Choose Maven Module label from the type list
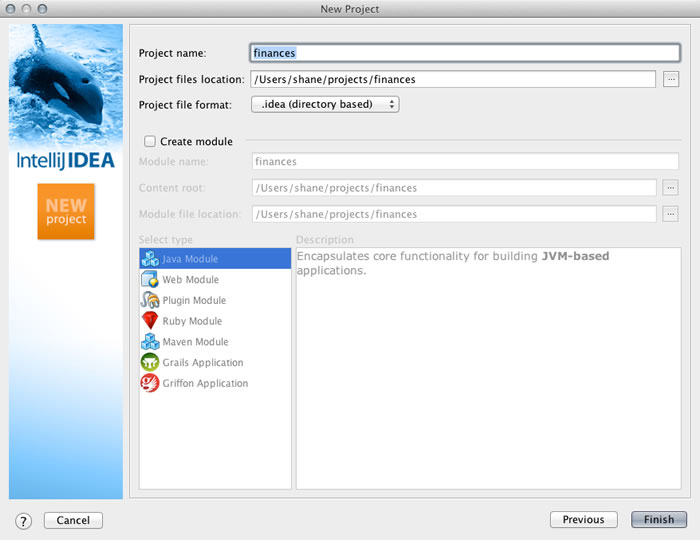Image resolution: width=700 pixels, height=540 pixels. tap(196, 342)
